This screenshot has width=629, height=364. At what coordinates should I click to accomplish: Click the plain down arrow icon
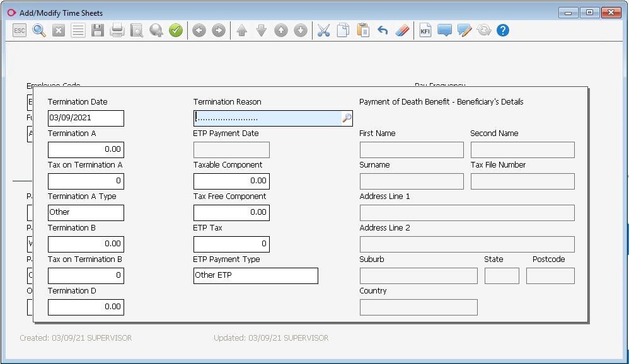[x=261, y=30]
